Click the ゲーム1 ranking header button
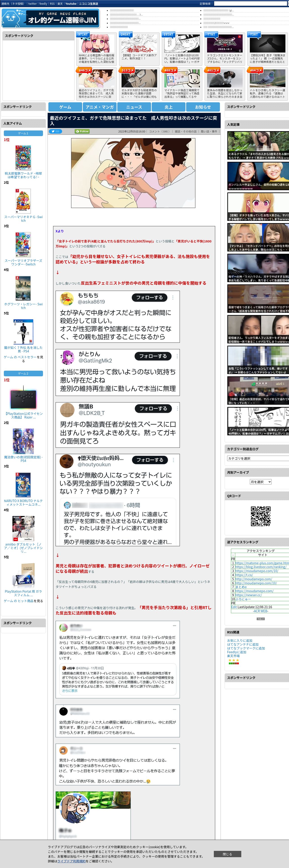 pos(23,133)
